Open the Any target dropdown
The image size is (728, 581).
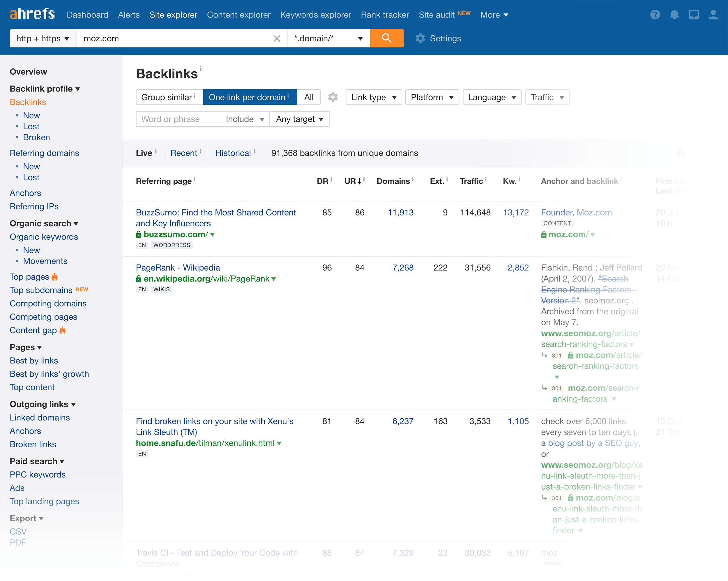[x=300, y=119]
